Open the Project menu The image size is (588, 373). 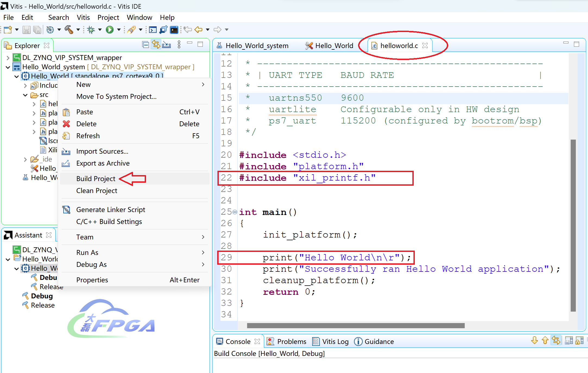click(x=108, y=17)
